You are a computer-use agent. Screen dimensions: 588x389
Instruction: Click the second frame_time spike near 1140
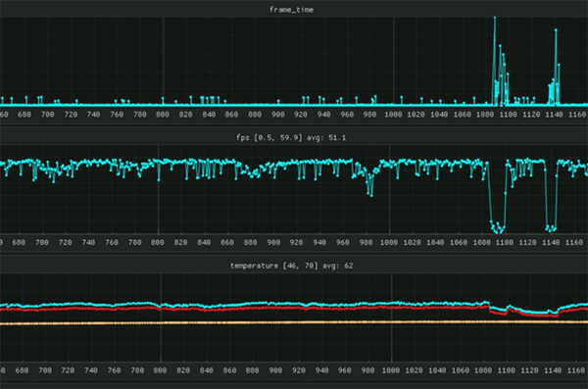coord(556,30)
